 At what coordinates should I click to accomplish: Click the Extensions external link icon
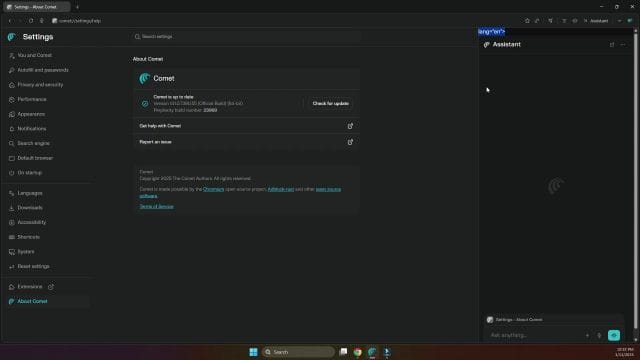click(x=51, y=287)
